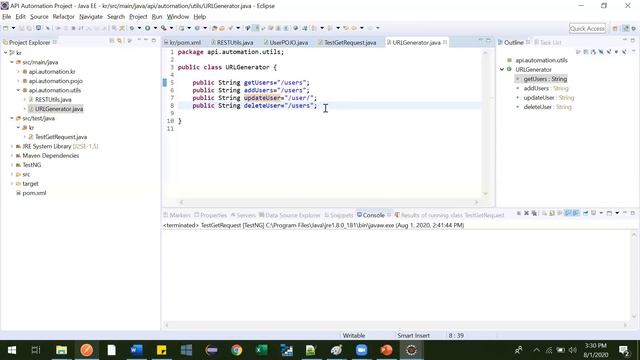Expand the api.automation.pojo package
Image resolution: width=640 pixels, height=360 pixels.
coord(18,81)
